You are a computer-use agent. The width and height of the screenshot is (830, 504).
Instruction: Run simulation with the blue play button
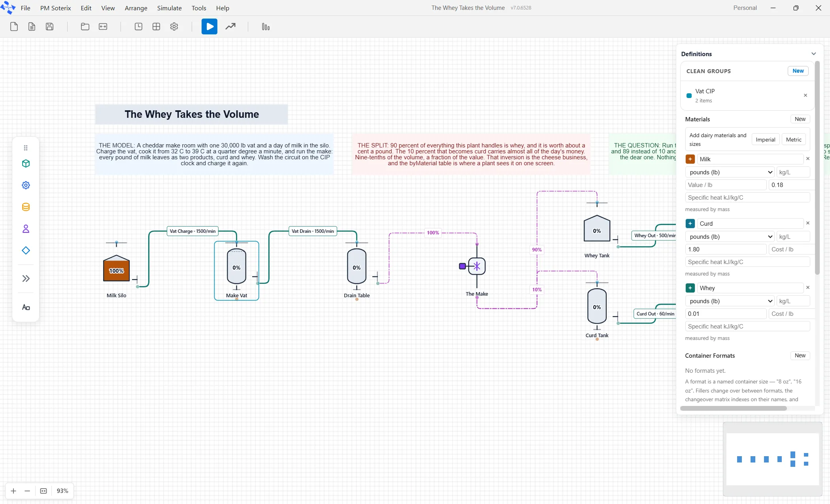click(x=209, y=26)
